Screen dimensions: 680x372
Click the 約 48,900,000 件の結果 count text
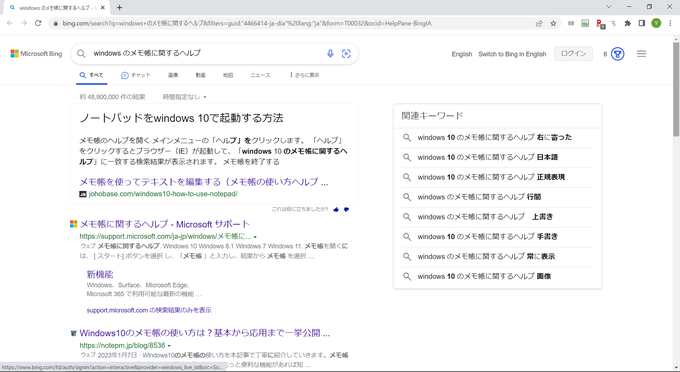pyautogui.click(x=112, y=97)
